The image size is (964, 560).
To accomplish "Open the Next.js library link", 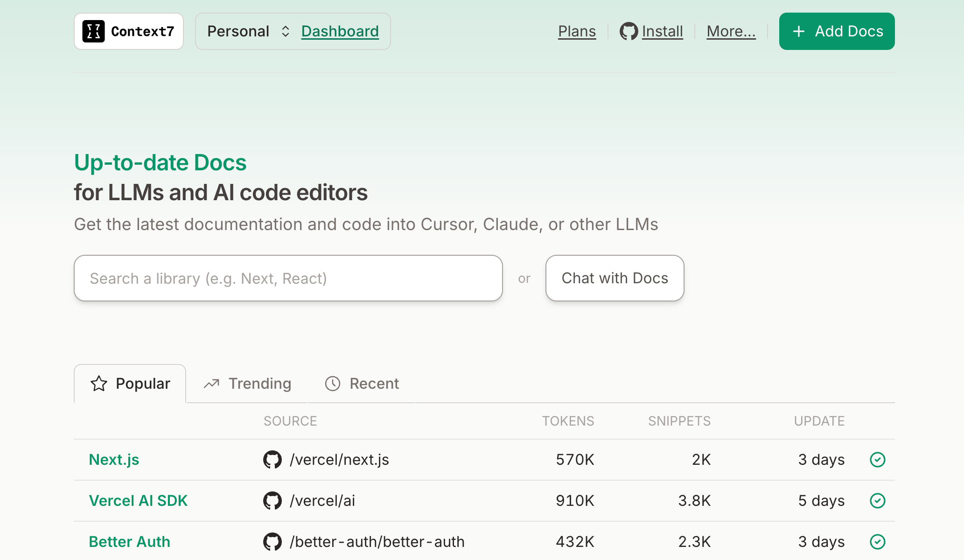I will coord(114,460).
